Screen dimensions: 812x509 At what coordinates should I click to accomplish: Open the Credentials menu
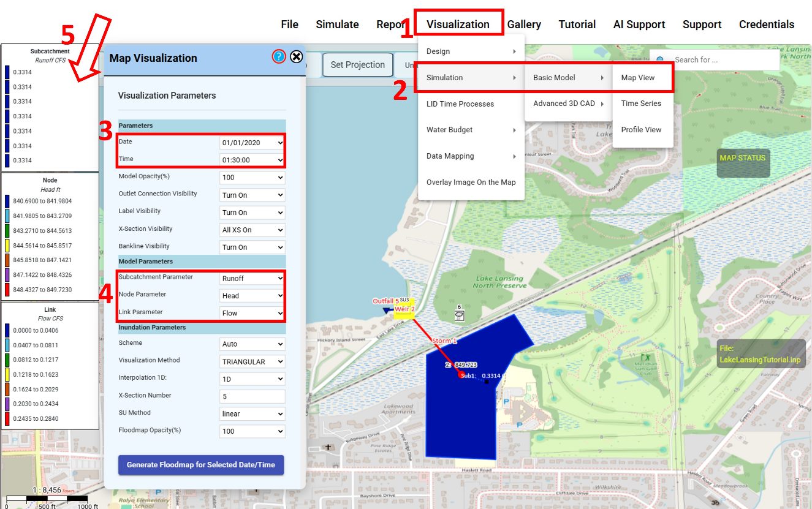click(767, 25)
